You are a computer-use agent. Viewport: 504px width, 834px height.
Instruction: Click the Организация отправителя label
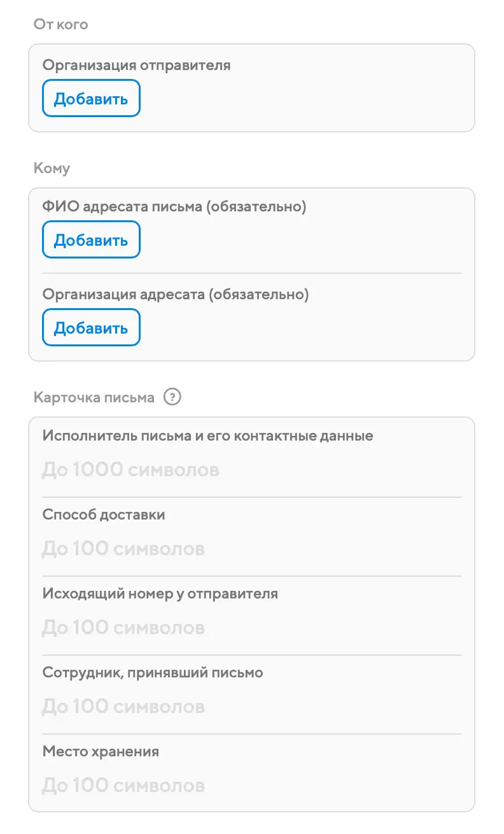[x=136, y=65]
